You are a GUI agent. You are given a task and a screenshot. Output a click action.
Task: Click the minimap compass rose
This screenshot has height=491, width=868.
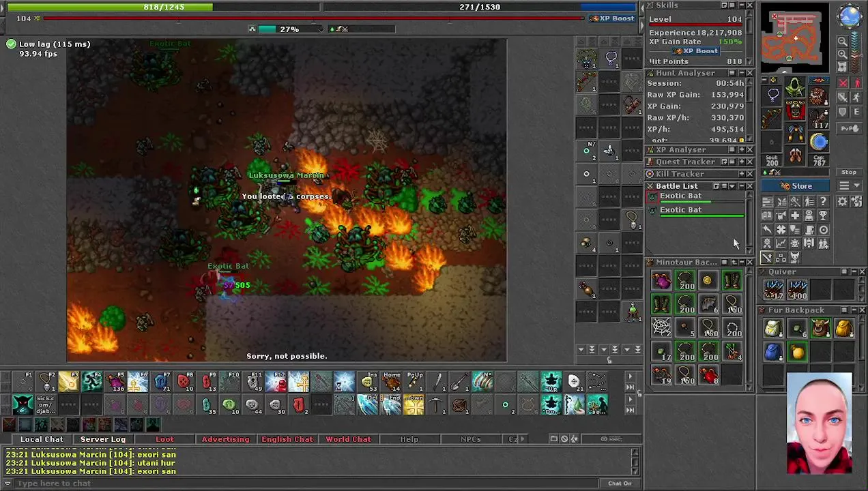tap(850, 16)
